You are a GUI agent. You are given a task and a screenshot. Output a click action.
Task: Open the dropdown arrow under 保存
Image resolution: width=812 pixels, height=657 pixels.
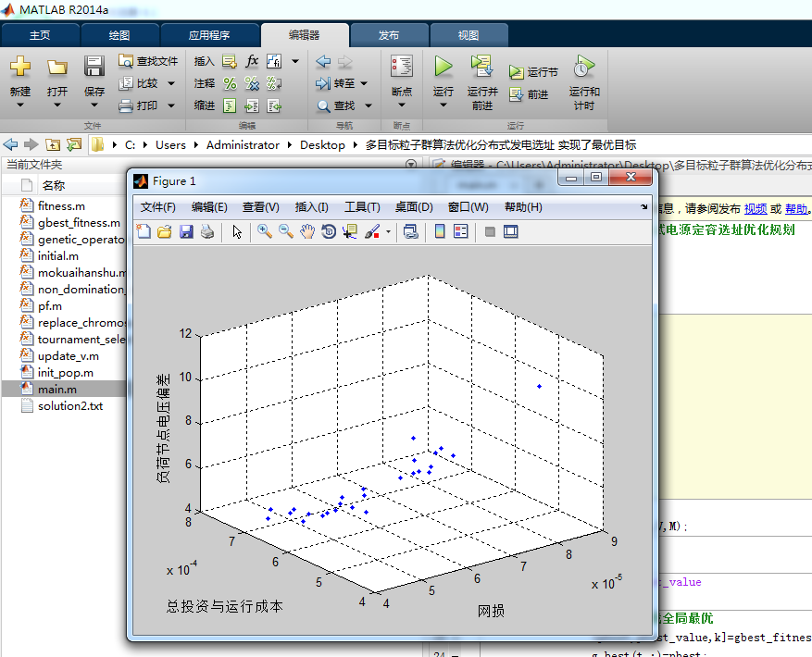coord(94,105)
